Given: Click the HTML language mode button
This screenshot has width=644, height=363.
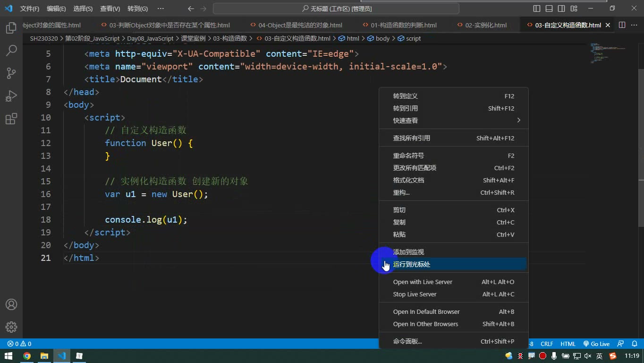Looking at the screenshot, I should [x=568, y=344].
